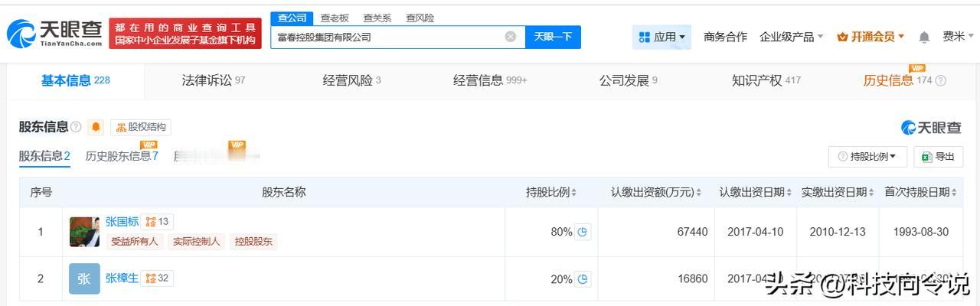Click the 股东名称 column header
This screenshot has width=980, height=306.
click(x=283, y=192)
